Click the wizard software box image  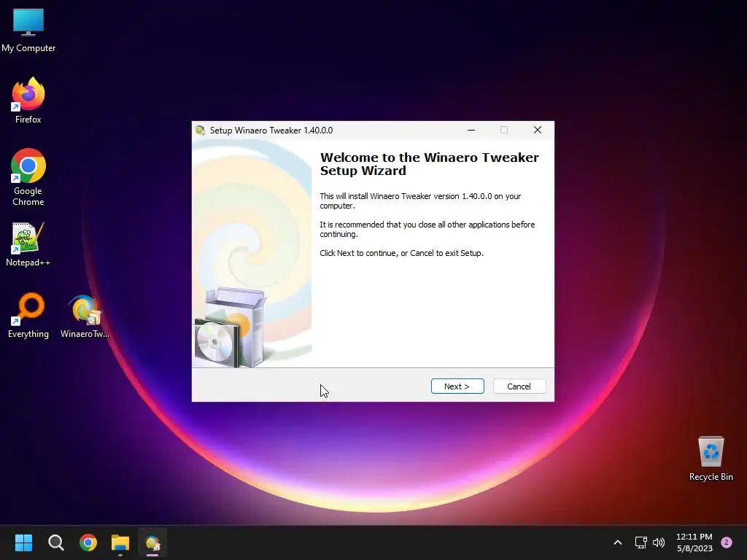click(x=230, y=327)
